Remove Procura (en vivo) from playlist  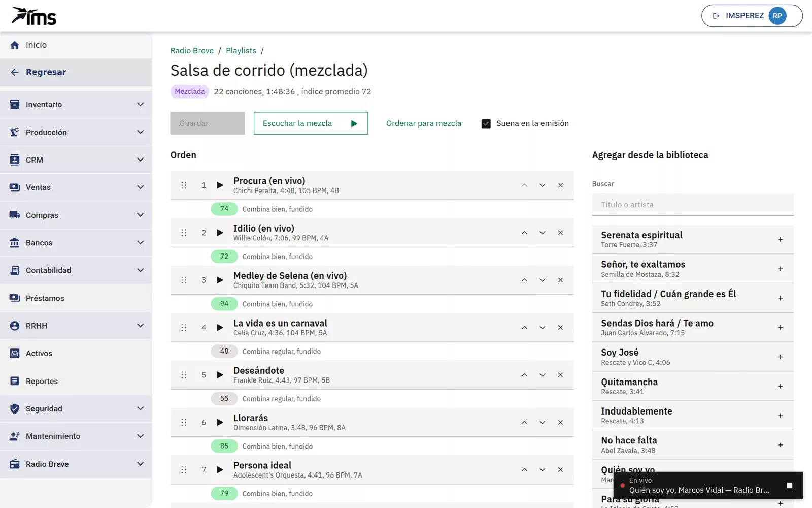pyautogui.click(x=560, y=185)
